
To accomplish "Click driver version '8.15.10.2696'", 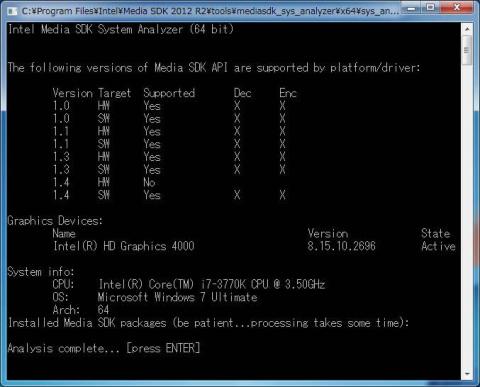I will pos(341,246).
